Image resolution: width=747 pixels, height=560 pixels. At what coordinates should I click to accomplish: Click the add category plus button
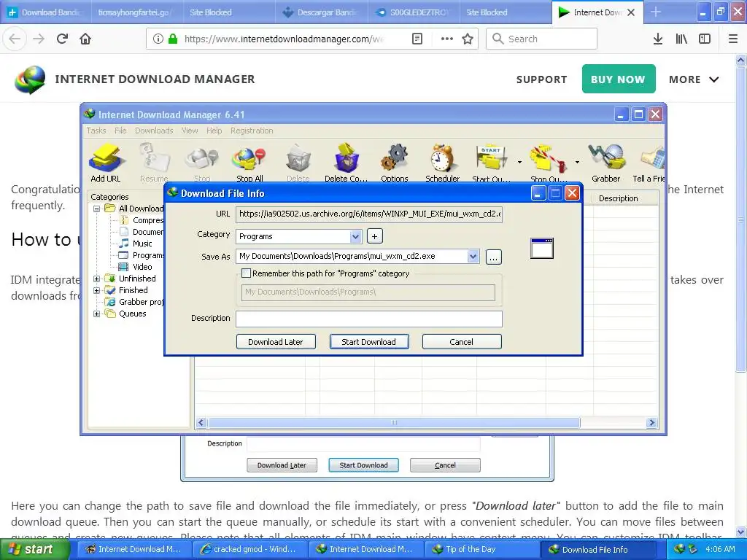pyautogui.click(x=374, y=236)
